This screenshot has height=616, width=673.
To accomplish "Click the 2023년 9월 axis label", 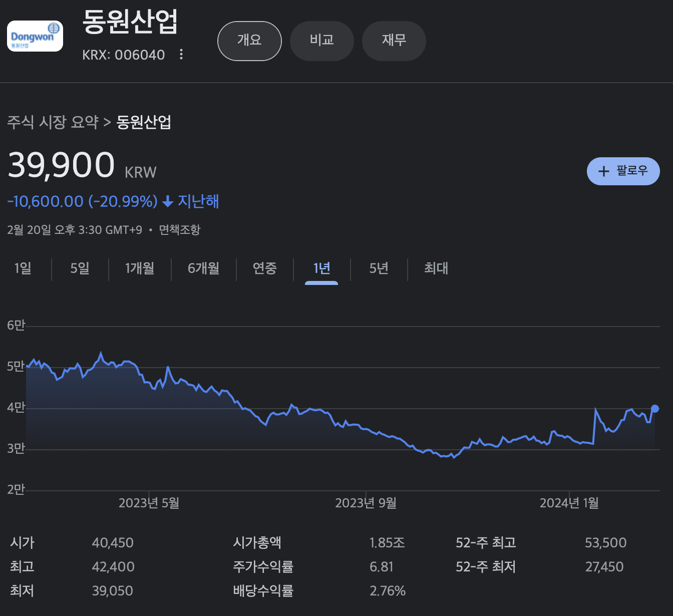I will coord(366,503).
